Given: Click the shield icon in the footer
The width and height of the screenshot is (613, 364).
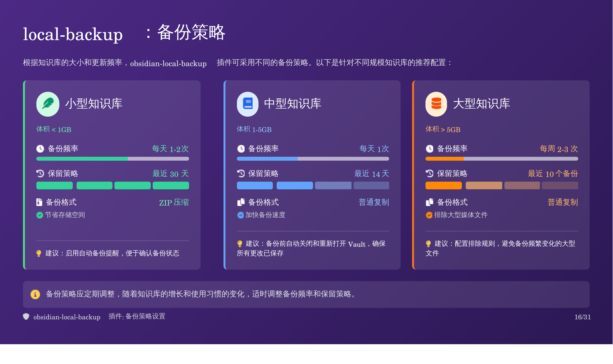Looking at the screenshot, I should (x=26, y=316).
